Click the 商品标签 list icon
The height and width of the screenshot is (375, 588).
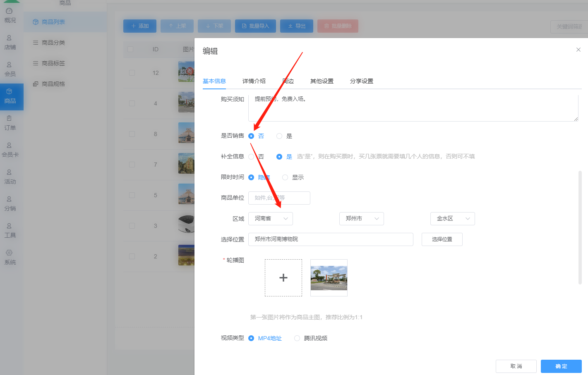click(x=36, y=63)
